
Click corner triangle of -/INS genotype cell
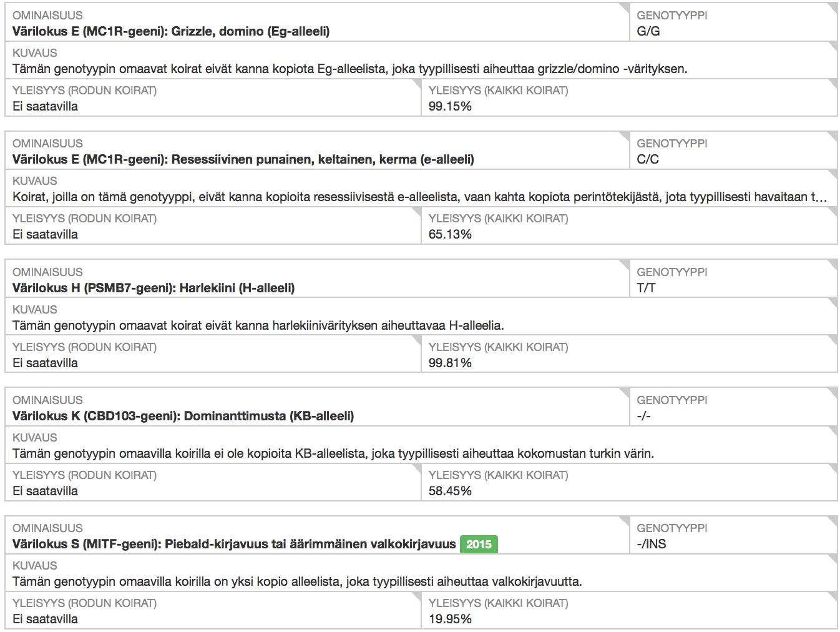click(x=832, y=520)
